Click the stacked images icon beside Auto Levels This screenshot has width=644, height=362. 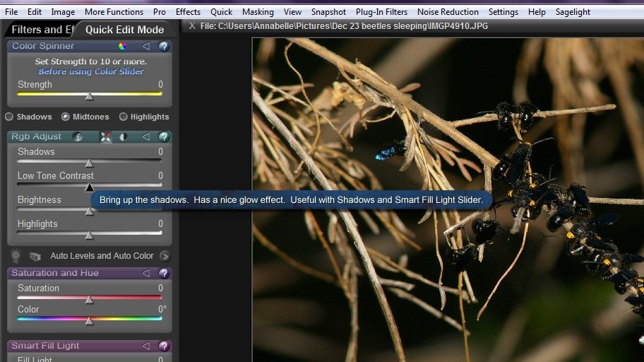click(35, 256)
